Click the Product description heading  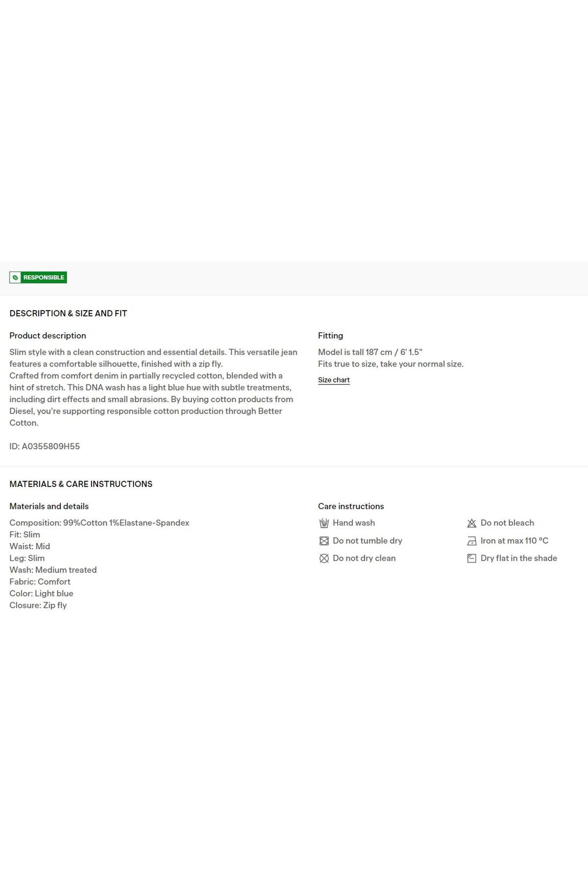48,336
